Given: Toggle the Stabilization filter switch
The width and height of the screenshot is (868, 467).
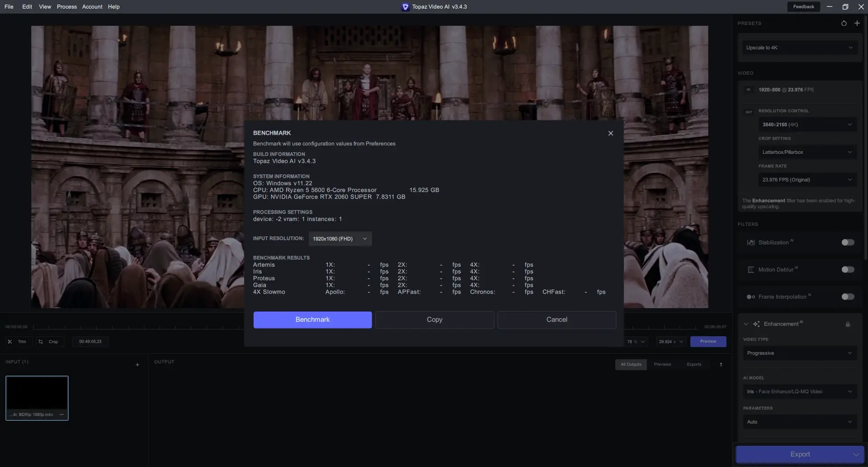Looking at the screenshot, I should pyautogui.click(x=848, y=243).
